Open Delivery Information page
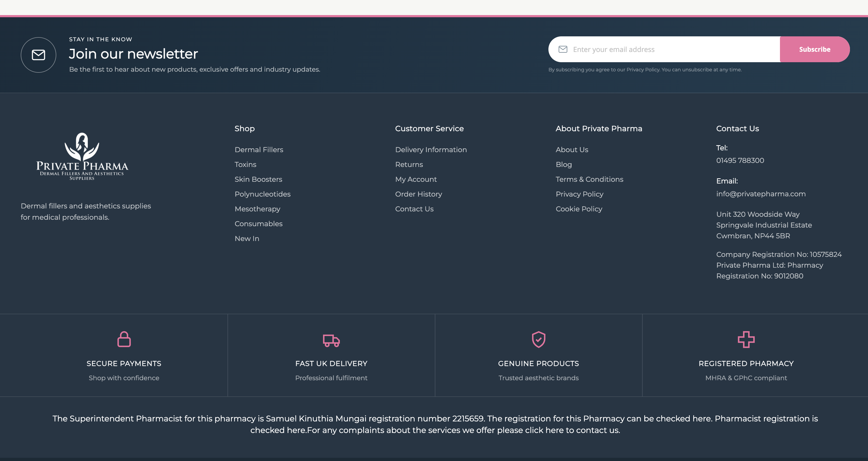The height and width of the screenshot is (461, 868). pyautogui.click(x=431, y=150)
